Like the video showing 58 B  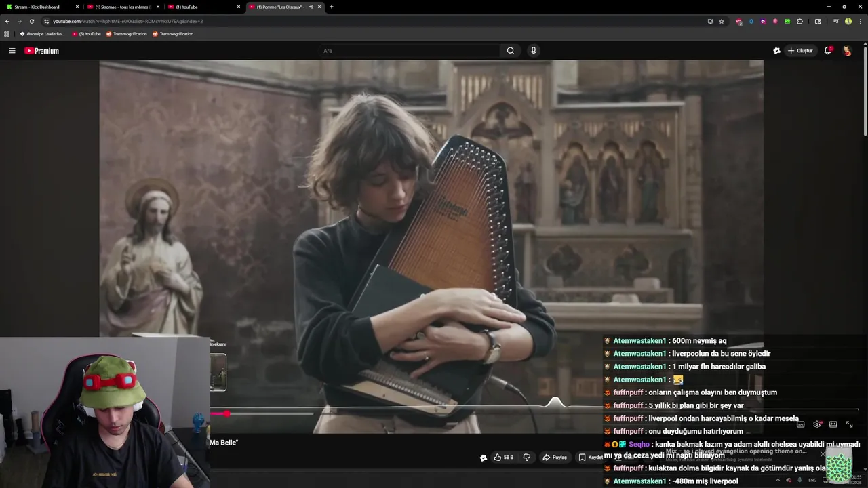pyautogui.click(x=503, y=457)
